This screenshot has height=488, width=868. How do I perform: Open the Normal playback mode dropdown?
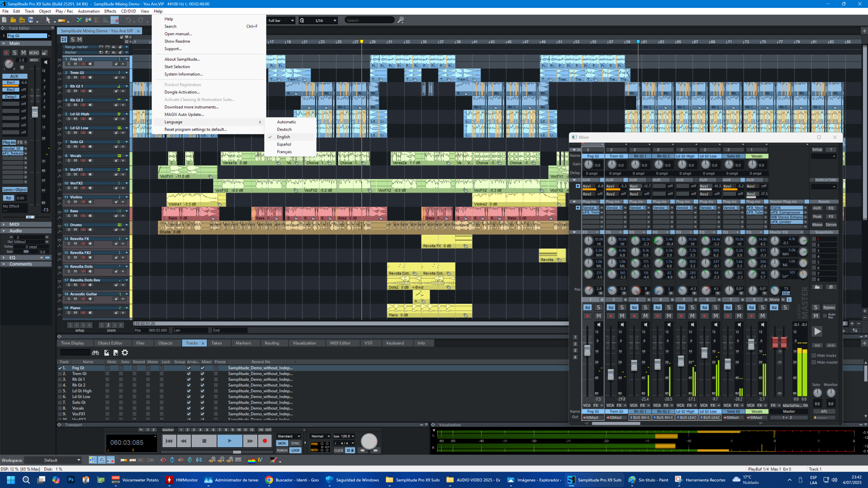320,436
